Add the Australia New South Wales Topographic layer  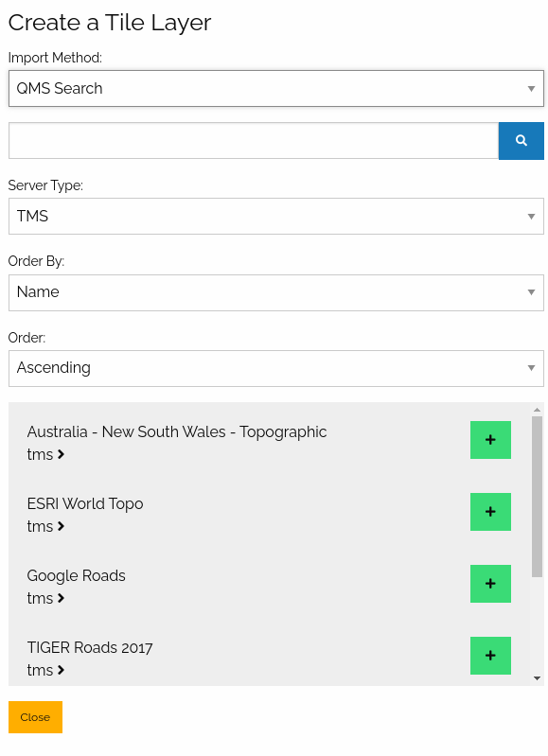490,440
